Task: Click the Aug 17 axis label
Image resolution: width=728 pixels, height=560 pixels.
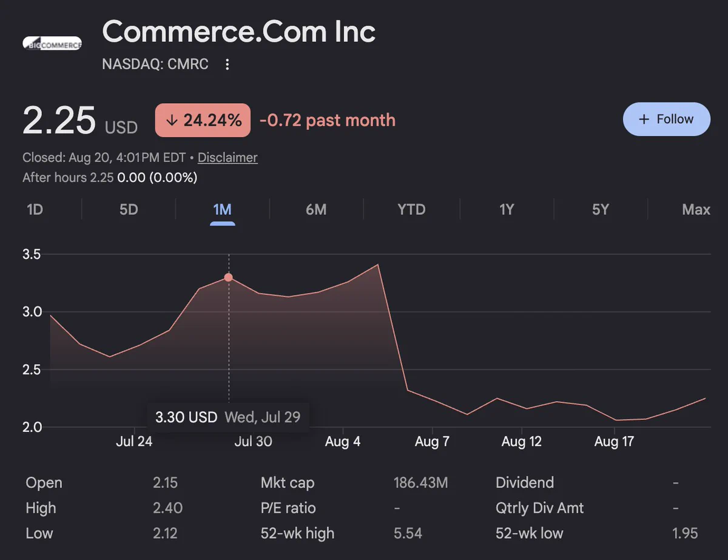Action: (x=614, y=442)
